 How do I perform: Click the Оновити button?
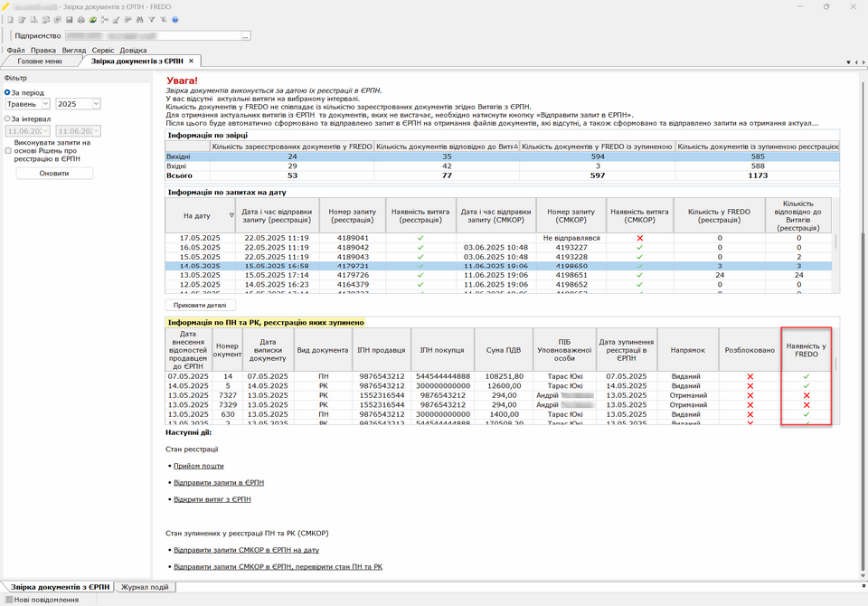point(54,174)
